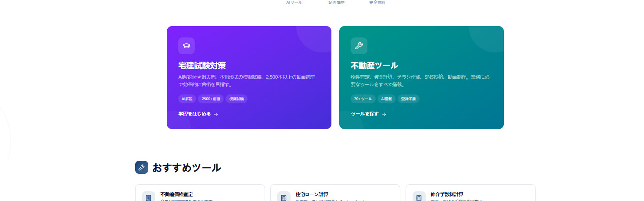644x201 pixels.
Task: Click the arrow next to 学習をはじめる
Action: pyautogui.click(x=216, y=114)
